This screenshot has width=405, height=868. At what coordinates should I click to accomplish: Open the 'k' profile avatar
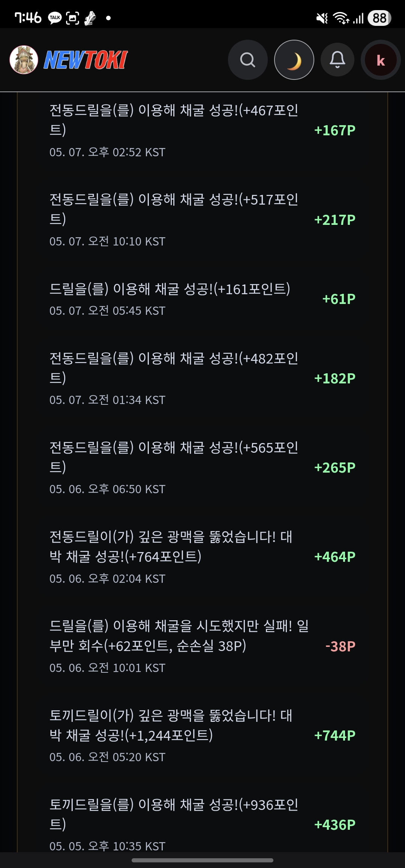tap(381, 60)
